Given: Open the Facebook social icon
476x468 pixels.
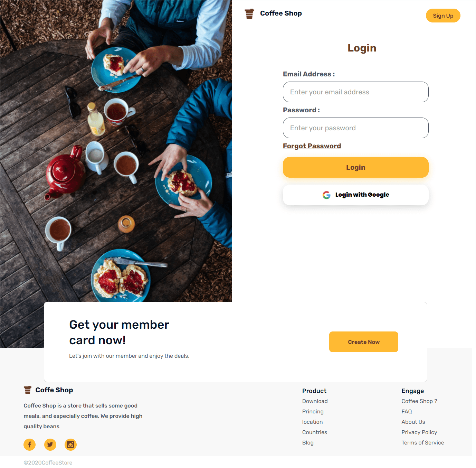Looking at the screenshot, I should [29, 444].
